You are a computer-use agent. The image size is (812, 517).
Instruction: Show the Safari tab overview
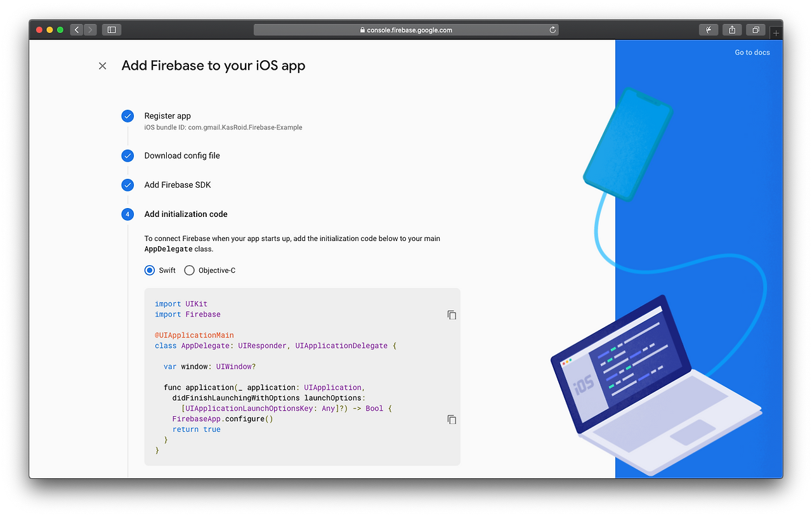coord(756,30)
